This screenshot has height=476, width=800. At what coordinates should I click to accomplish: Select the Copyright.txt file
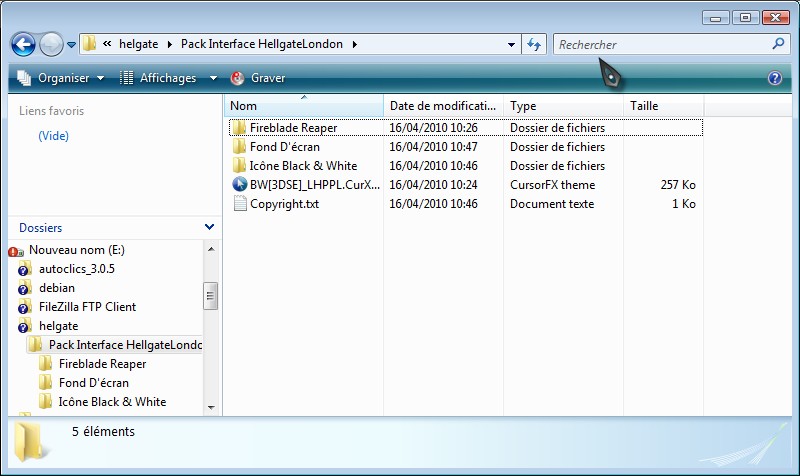coord(284,204)
